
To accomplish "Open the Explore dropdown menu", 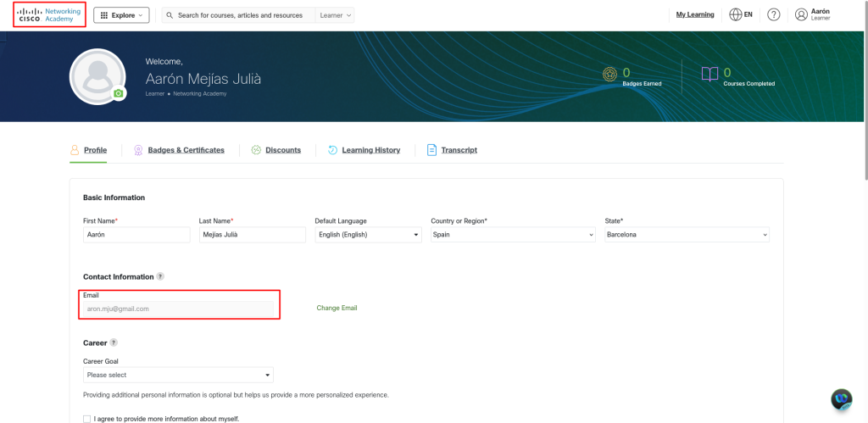I will coord(121,15).
